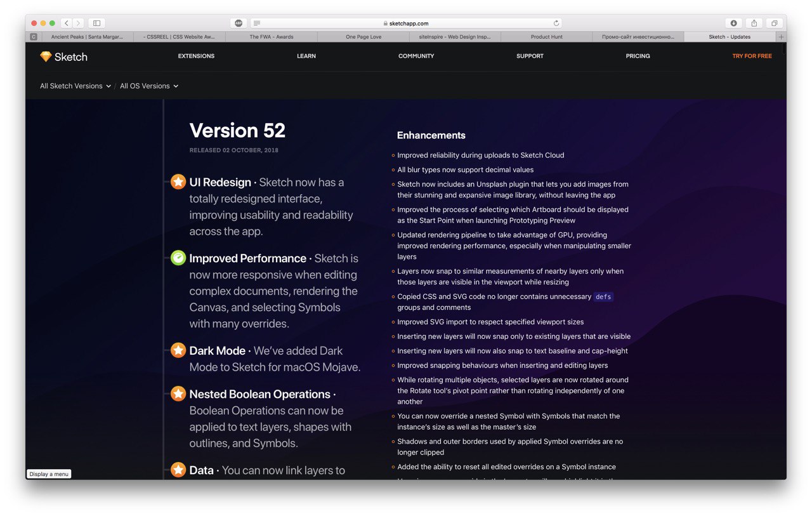Go forward with Safari forward arrow
The image size is (812, 516).
(77, 23)
